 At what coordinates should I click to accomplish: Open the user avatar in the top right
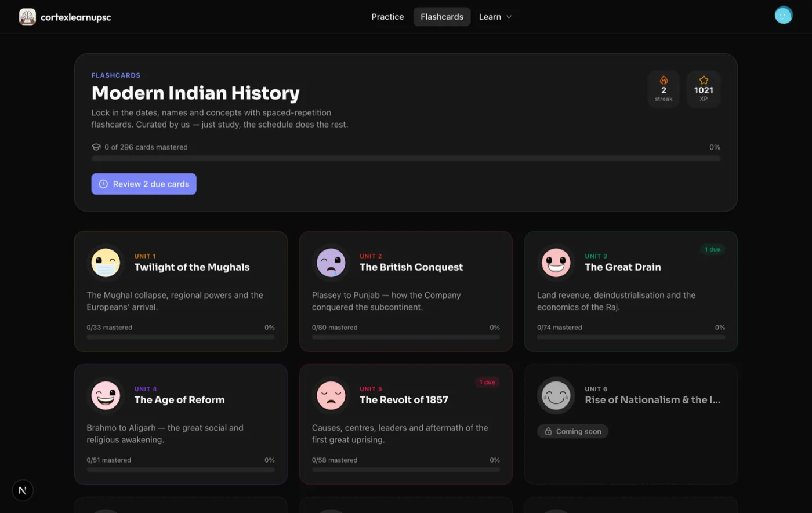(784, 16)
